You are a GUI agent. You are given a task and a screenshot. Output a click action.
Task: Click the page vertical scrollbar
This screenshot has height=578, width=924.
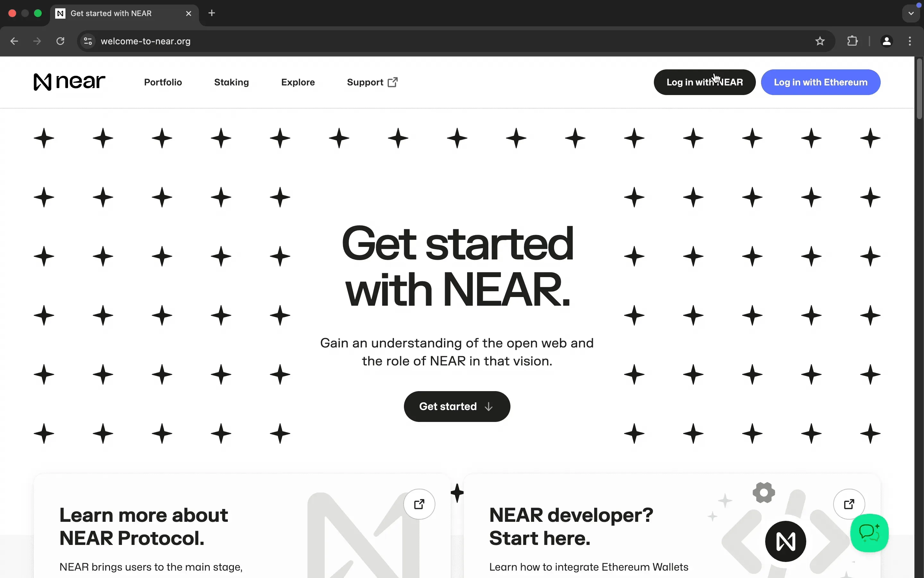919,89
